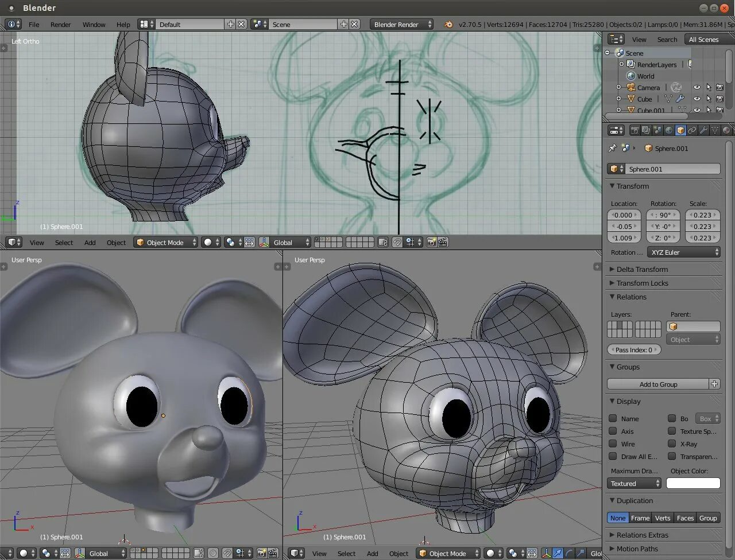Click the top viewport OpenGL render image icon

point(431,242)
